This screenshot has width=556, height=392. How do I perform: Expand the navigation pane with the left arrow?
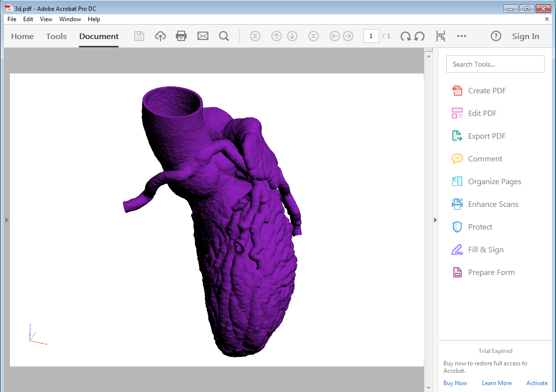pyautogui.click(x=6, y=220)
